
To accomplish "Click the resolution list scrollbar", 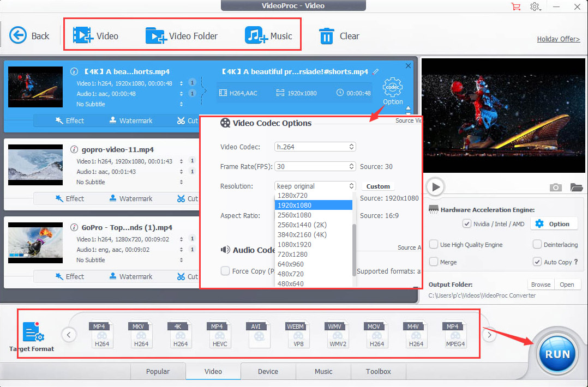I will [354, 250].
